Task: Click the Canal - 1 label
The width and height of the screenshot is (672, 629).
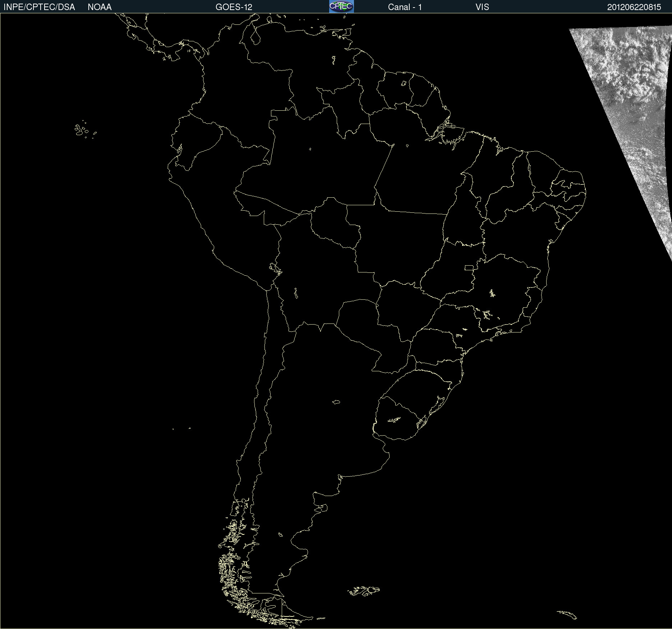Action: pyautogui.click(x=405, y=7)
